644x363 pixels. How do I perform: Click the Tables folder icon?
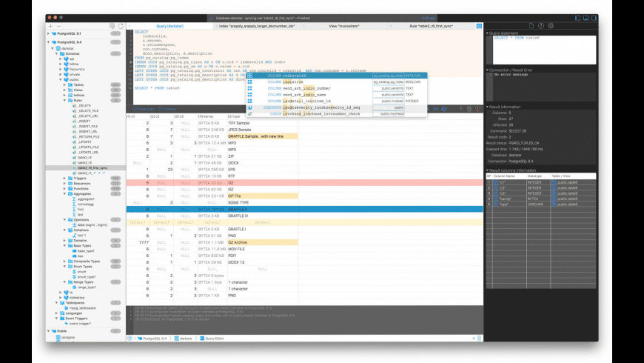tap(70, 84)
